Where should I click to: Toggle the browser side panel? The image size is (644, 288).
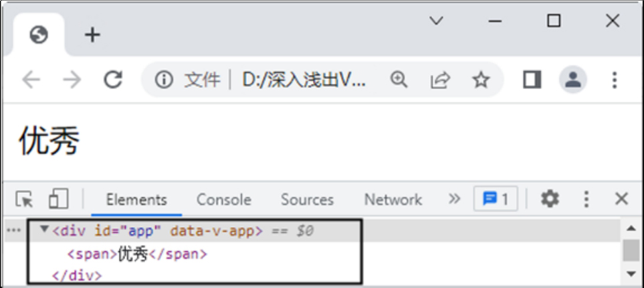coord(532,80)
